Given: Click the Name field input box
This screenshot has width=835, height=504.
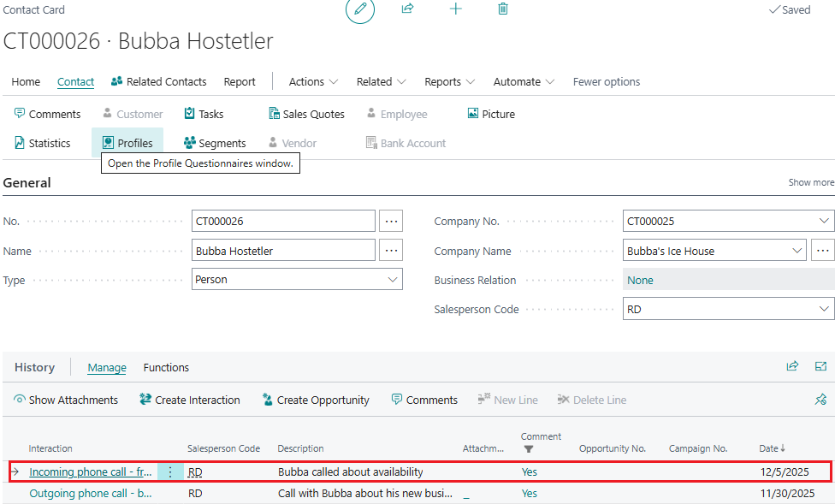Looking at the screenshot, I should (x=283, y=252).
